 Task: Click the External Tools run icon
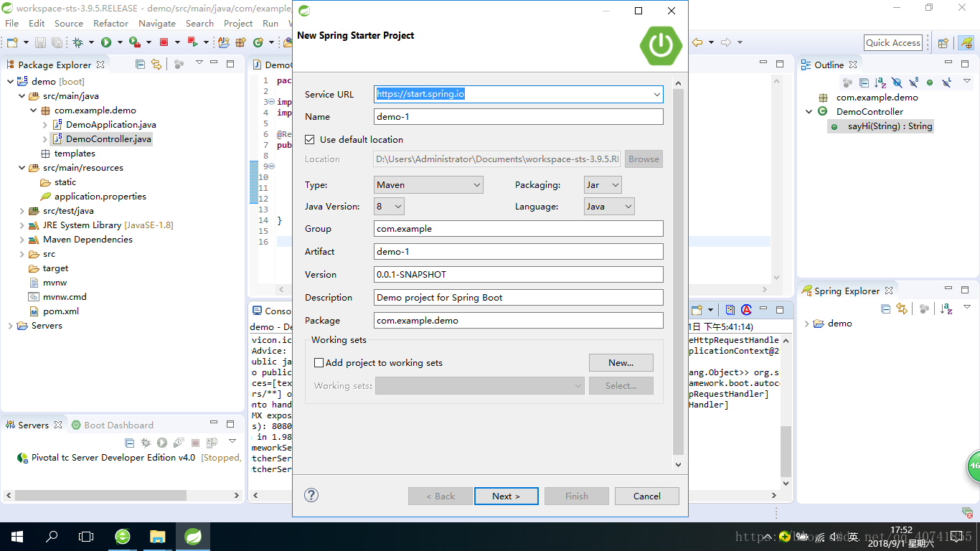133,42
